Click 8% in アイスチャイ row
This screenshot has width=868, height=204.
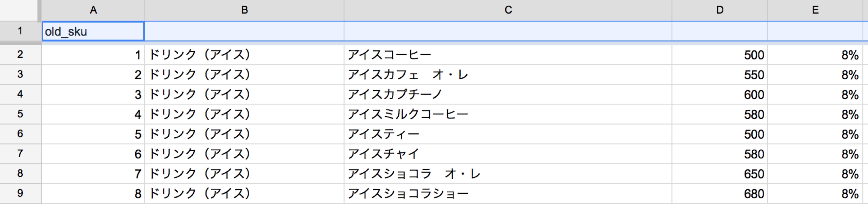(x=815, y=154)
